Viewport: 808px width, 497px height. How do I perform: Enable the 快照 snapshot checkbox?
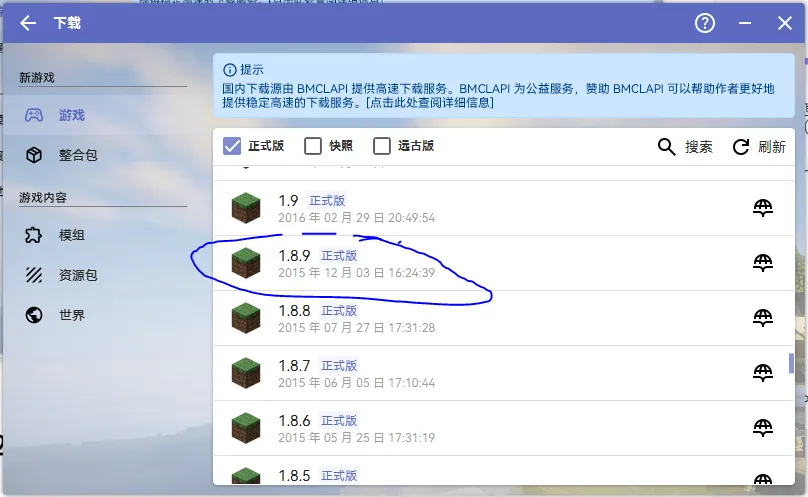point(313,146)
